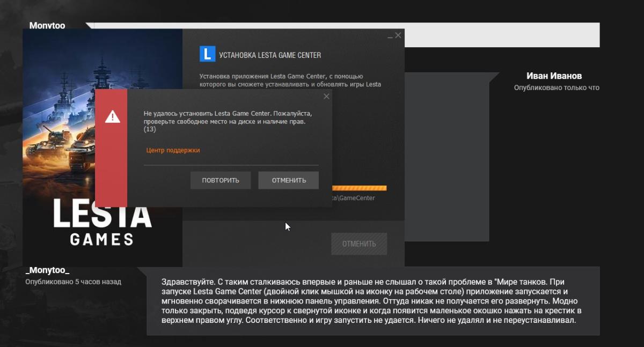This screenshot has width=644, height=347.
Task: Click the red warning triangle icon
Action: [x=112, y=116]
